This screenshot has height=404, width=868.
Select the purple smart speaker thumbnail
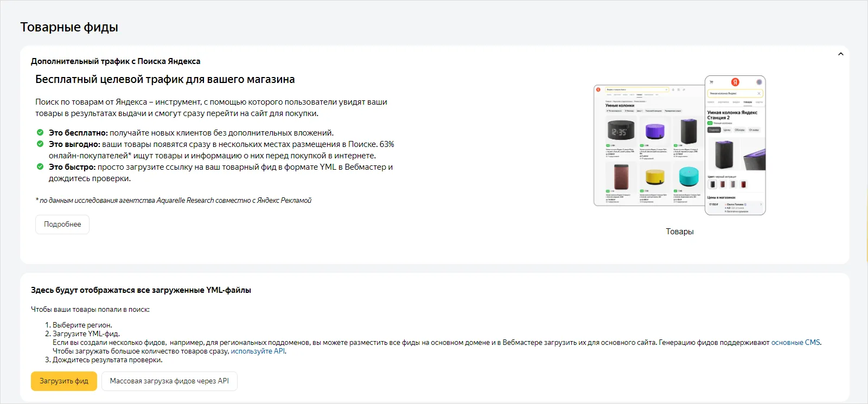pos(655,131)
